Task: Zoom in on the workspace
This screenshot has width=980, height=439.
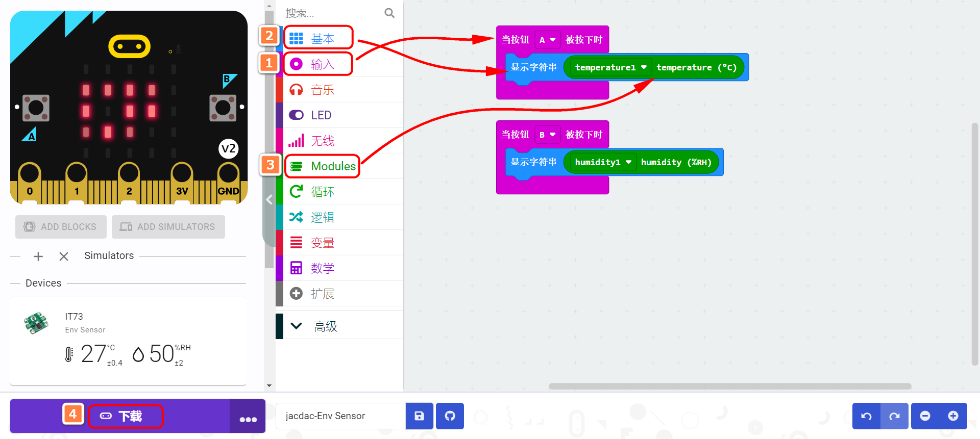Action: point(953,416)
